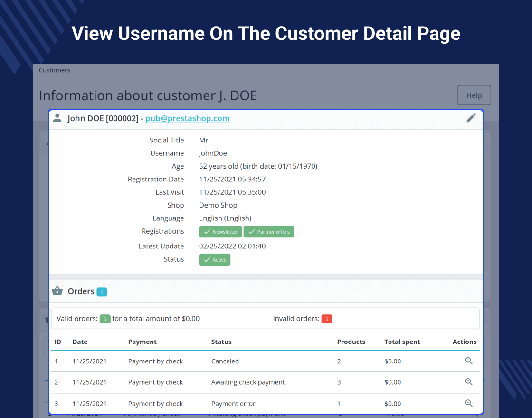The width and height of the screenshot is (532, 418).
Task: Select the Awaiting check payment status cell
Action: (x=247, y=382)
